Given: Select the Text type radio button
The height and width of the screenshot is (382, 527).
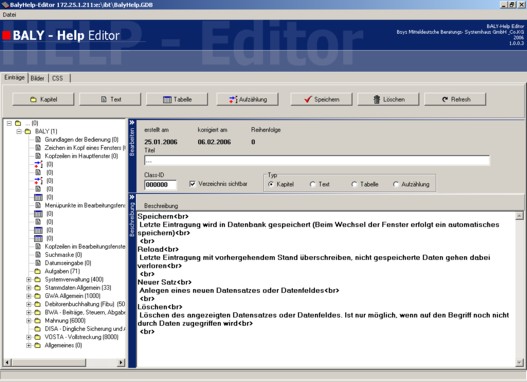Looking at the screenshot, I should click(313, 184).
